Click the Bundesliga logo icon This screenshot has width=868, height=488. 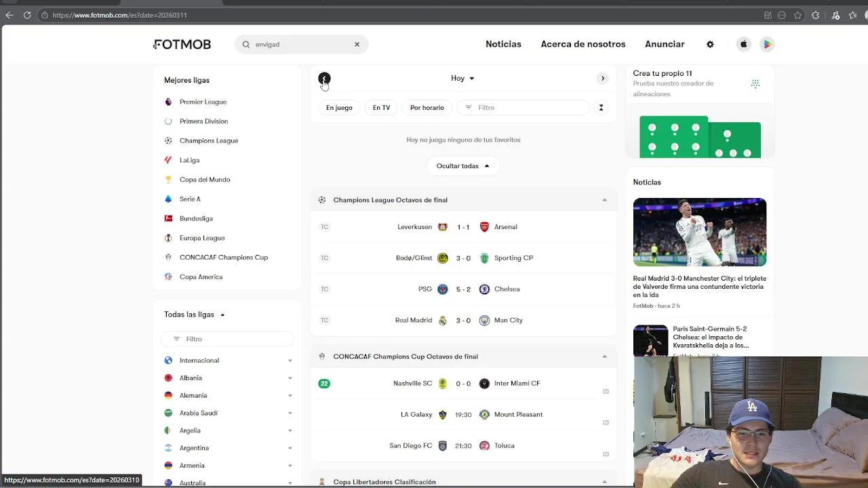[168, 218]
